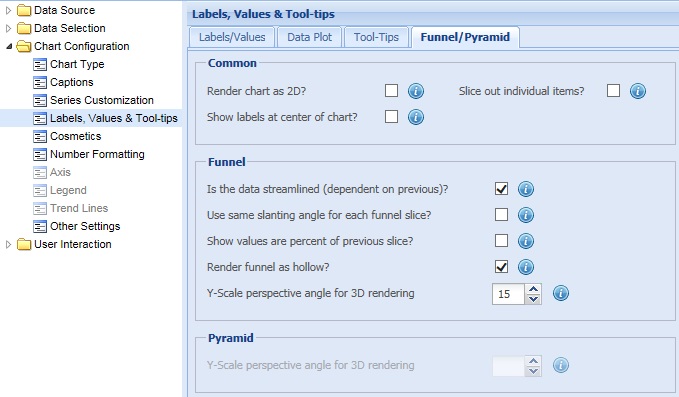This screenshot has height=397, width=679.
Task: Switch to the Data Plot tab
Action: [310, 37]
